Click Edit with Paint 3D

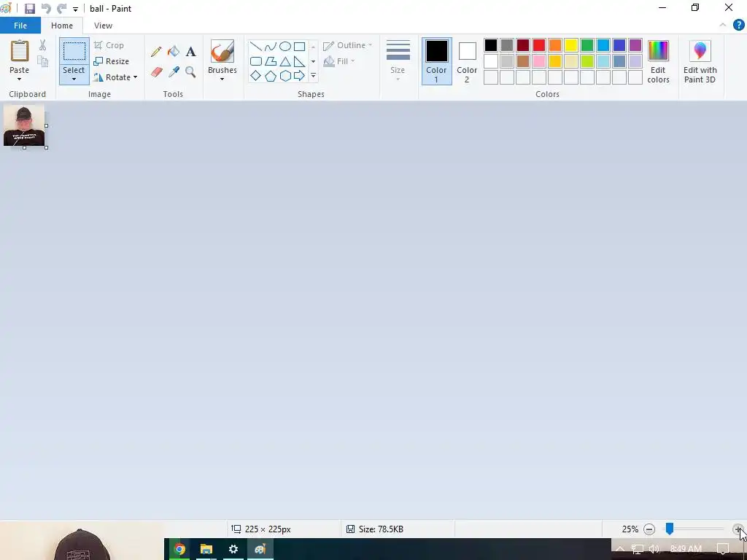[x=700, y=61]
